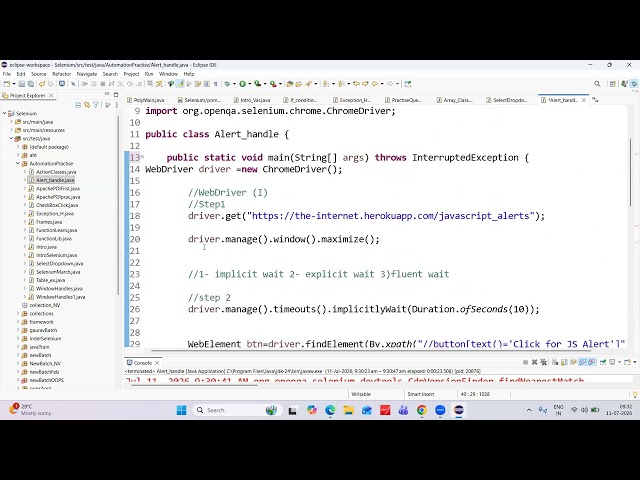
Task: Click the Save toolbar icon
Action: coord(22,84)
